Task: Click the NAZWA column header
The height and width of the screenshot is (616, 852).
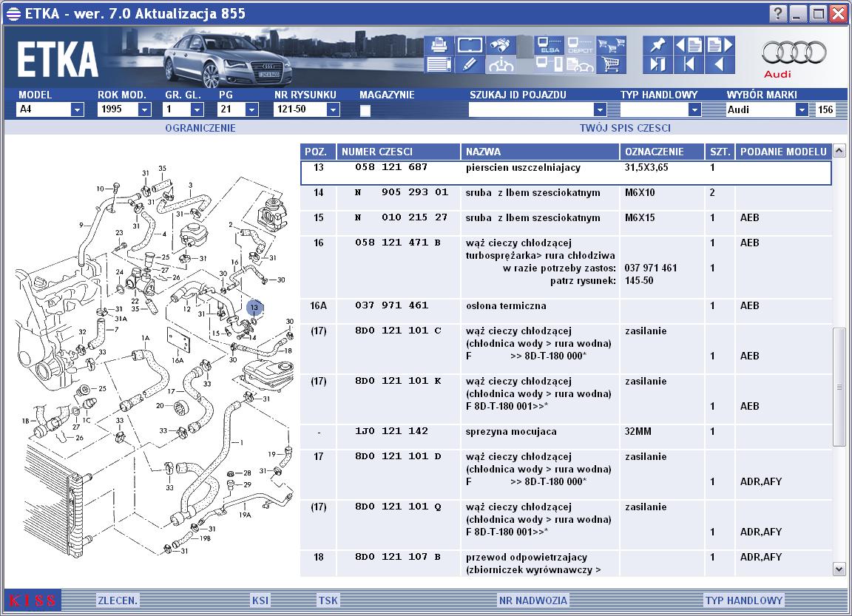Action: [540, 152]
